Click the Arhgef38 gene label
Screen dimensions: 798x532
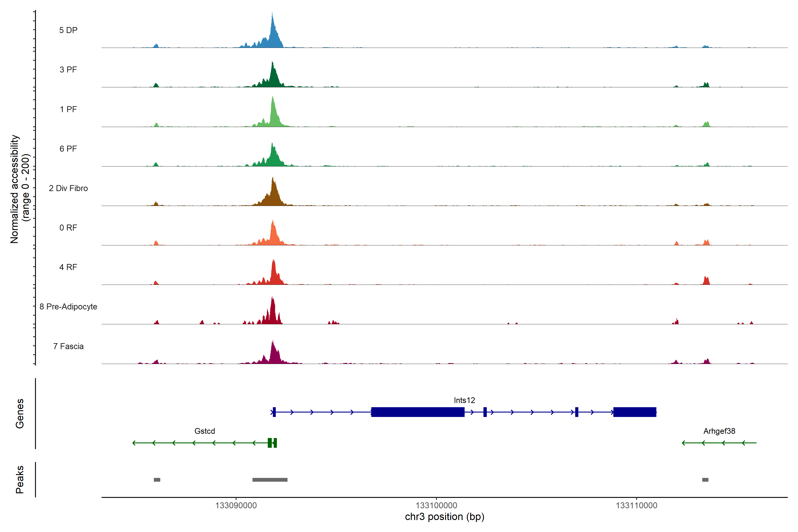point(719,431)
